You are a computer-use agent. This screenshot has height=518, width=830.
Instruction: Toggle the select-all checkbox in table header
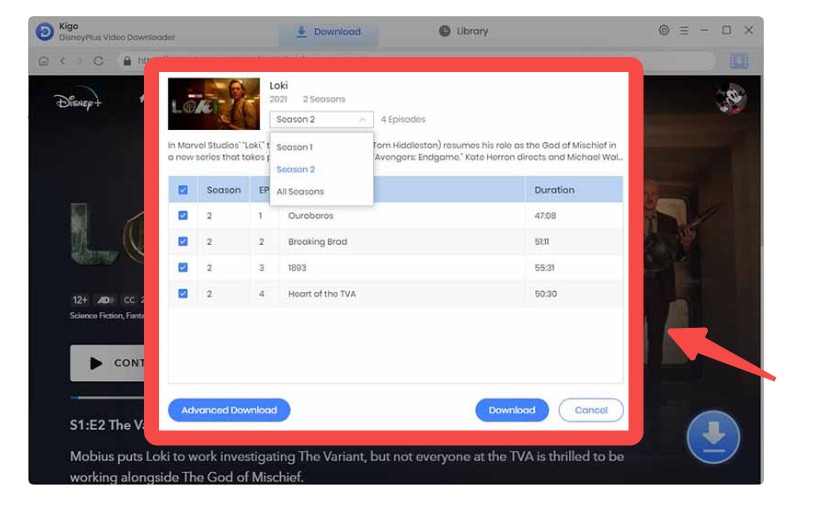(x=183, y=190)
